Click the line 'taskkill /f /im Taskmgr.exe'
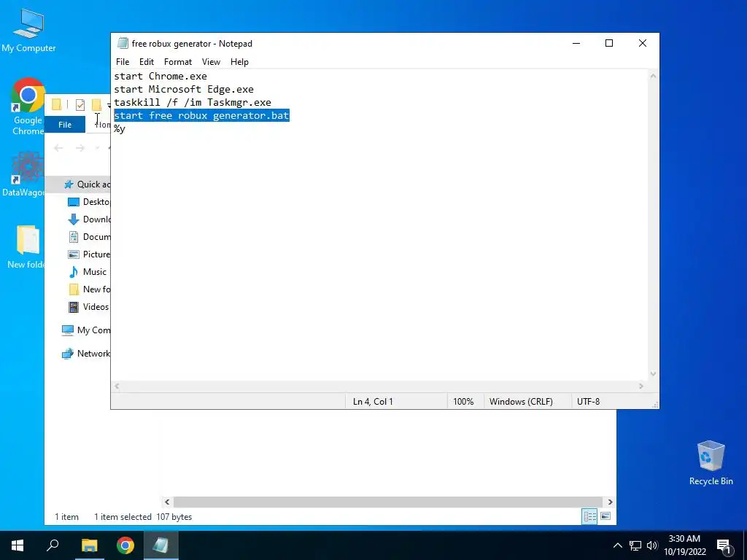747x560 pixels. [x=193, y=102]
